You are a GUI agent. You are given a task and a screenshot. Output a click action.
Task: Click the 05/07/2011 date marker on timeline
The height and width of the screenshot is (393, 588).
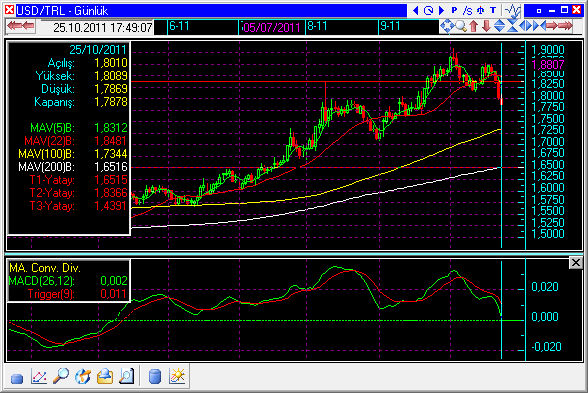(x=272, y=27)
